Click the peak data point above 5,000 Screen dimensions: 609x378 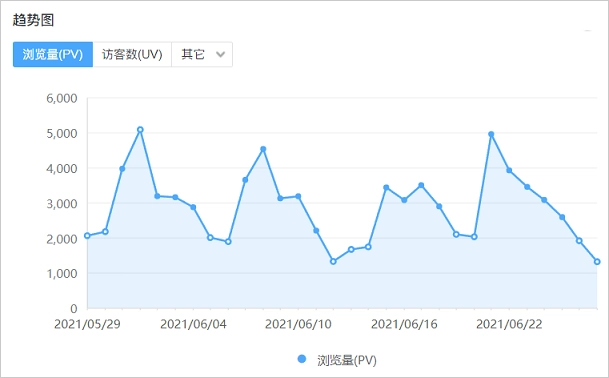pos(140,130)
